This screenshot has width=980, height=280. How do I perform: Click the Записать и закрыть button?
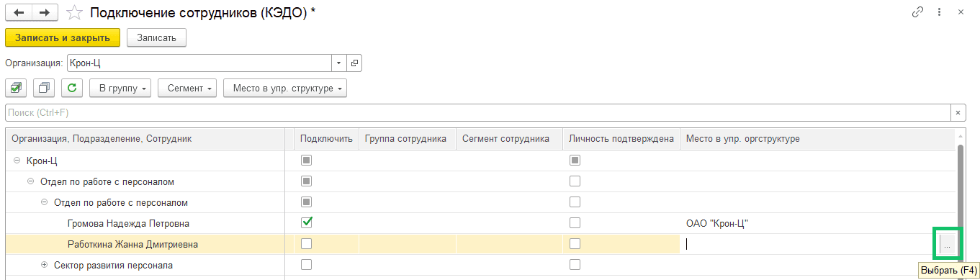tap(63, 37)
